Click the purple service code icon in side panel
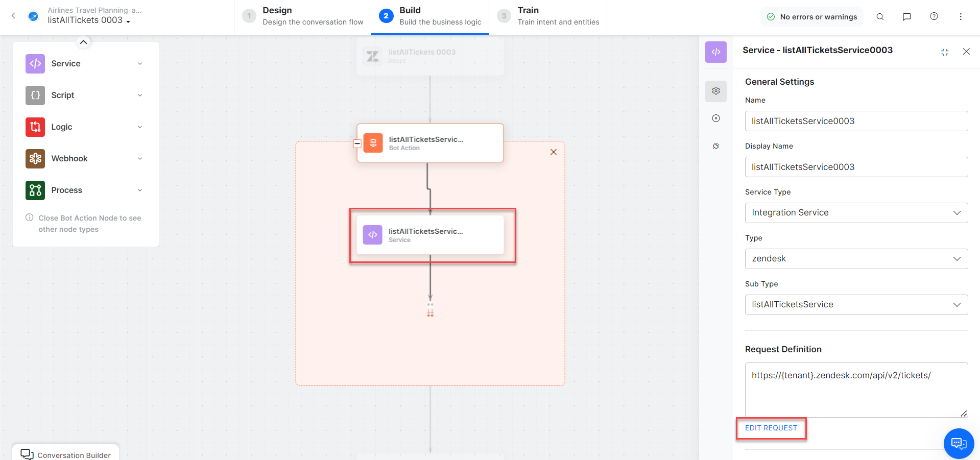This screenshot has width=980, height=460. pyautogui.click(x=716, y=52)
